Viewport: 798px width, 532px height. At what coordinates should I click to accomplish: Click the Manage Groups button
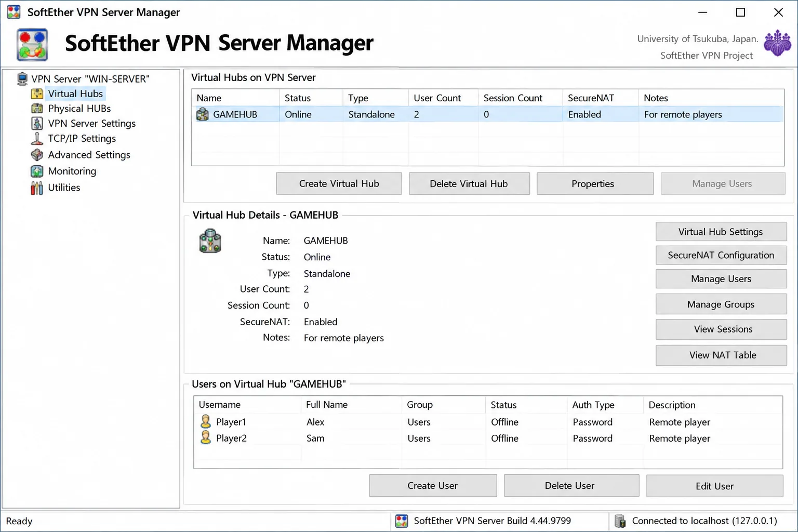click(721, 304)
